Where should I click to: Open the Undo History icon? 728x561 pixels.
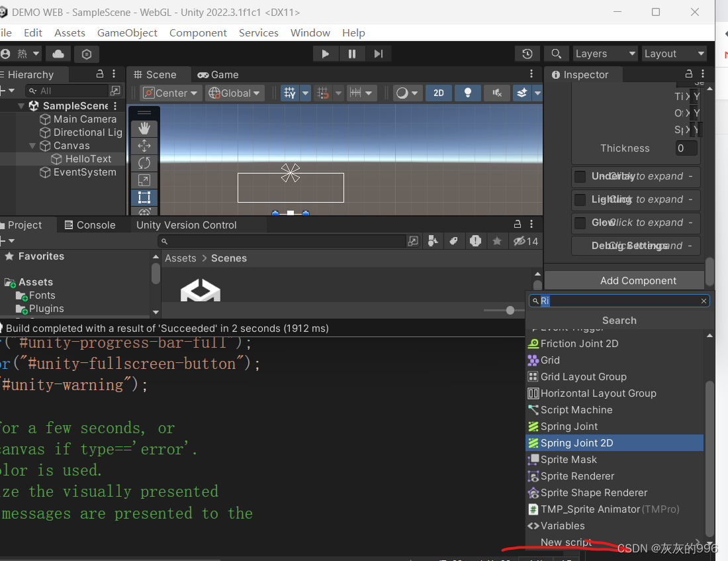[x=527, y=54]
